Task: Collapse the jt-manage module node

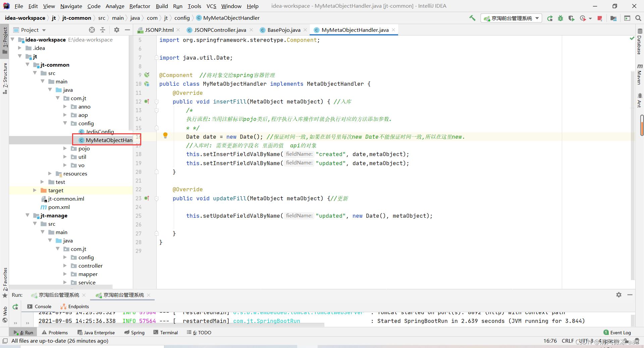Action: coord(28,215)
